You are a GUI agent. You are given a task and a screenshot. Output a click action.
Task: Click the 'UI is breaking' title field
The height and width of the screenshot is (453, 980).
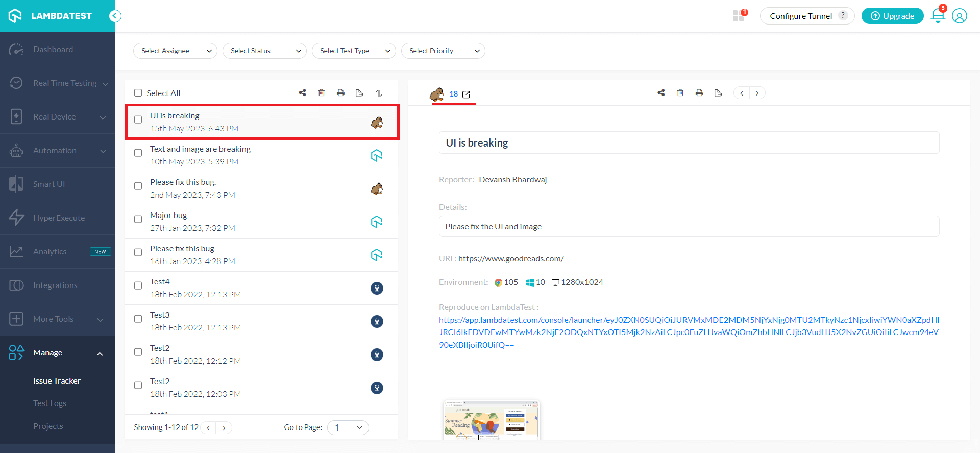[x=689, y=142]
